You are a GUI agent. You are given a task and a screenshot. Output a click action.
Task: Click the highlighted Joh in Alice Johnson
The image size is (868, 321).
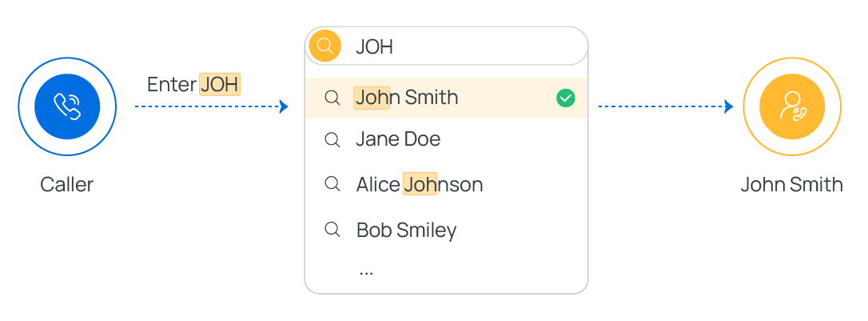420,185
